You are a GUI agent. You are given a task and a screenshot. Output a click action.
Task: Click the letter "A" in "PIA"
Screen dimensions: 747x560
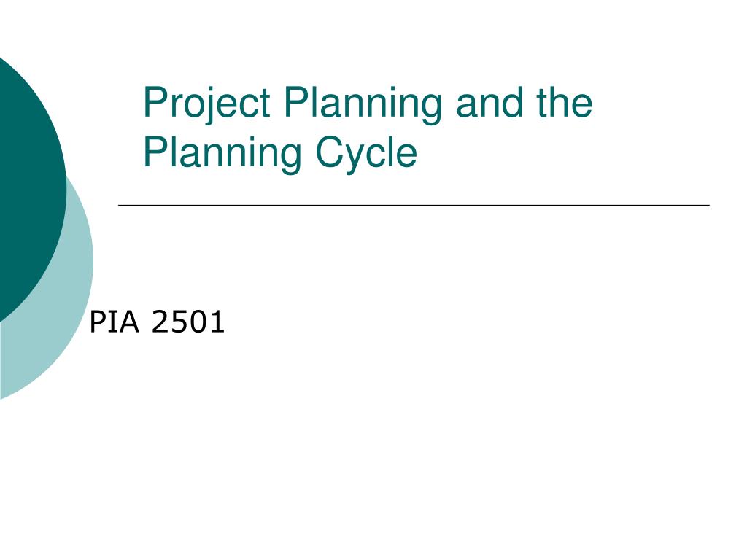coord(129,322)
